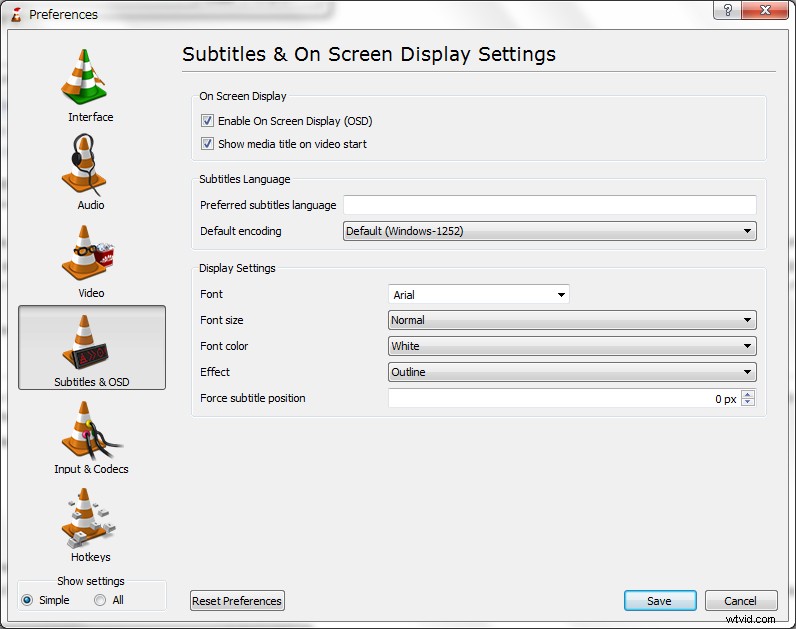Click the VLC cone title bar icon
The width and height of the screenshot is (796, 629).
[16, 14]
